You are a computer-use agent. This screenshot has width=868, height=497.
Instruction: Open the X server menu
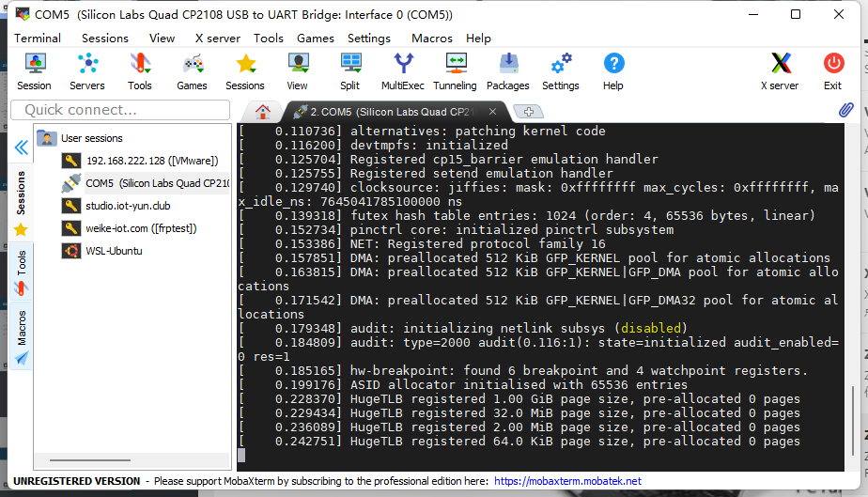click(x=218, y=39)
